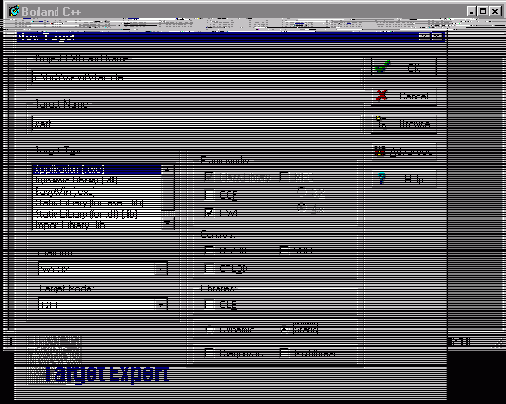Click Target Type list scroll-up arrow
The width and height of the screenshot is (506, 404).
pos(168,170)
